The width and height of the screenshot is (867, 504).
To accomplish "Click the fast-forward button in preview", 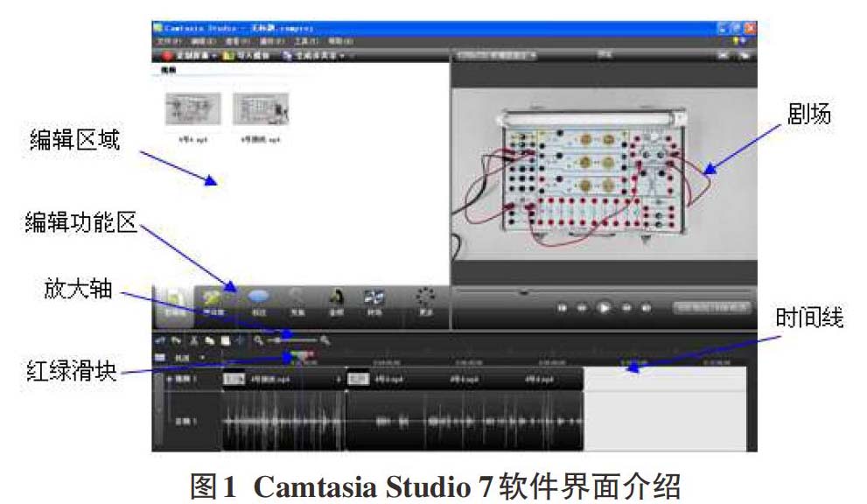I will point(626,308).
